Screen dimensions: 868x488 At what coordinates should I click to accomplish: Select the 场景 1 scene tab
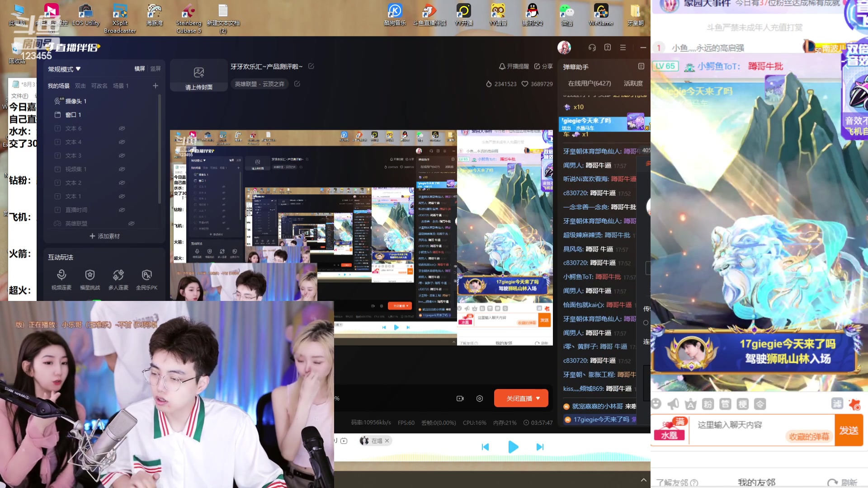tap(121, 86)
